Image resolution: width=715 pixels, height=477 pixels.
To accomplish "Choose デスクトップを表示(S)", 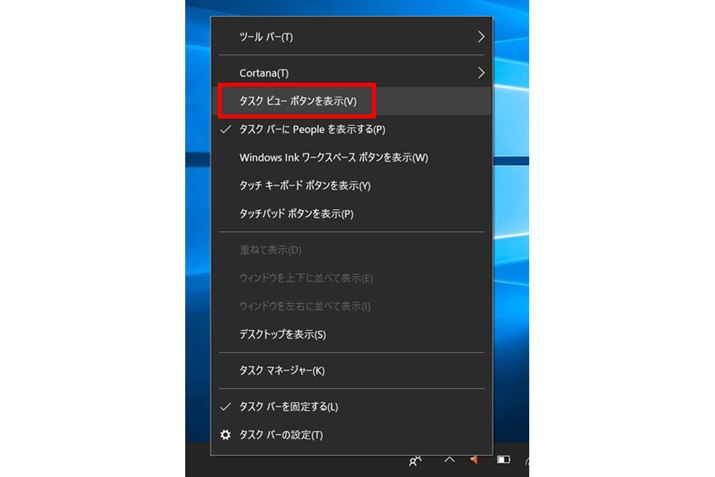I will click(352, 334).
